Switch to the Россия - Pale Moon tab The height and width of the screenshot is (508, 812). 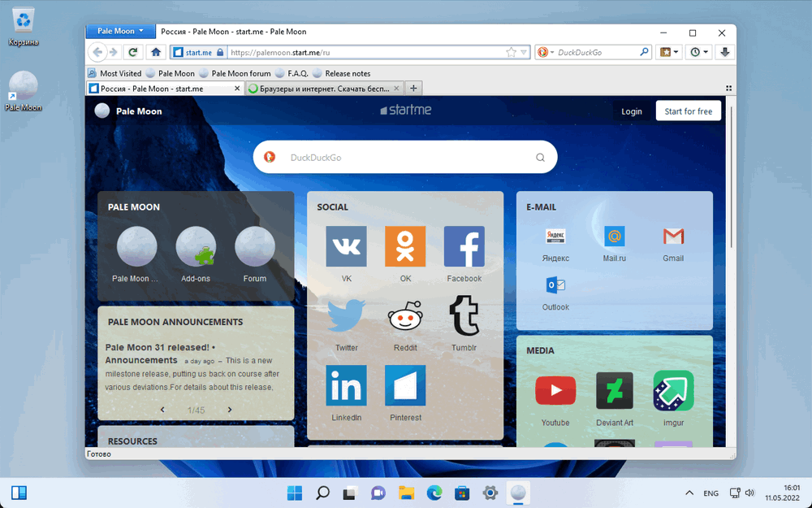tap(165, 89)
